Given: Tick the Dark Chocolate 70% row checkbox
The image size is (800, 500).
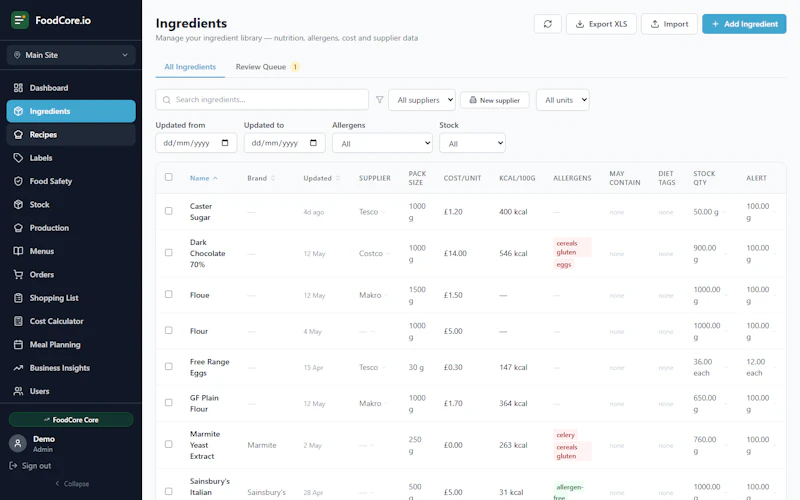Looking at the screenshot, I should click(x=168, y=253).
